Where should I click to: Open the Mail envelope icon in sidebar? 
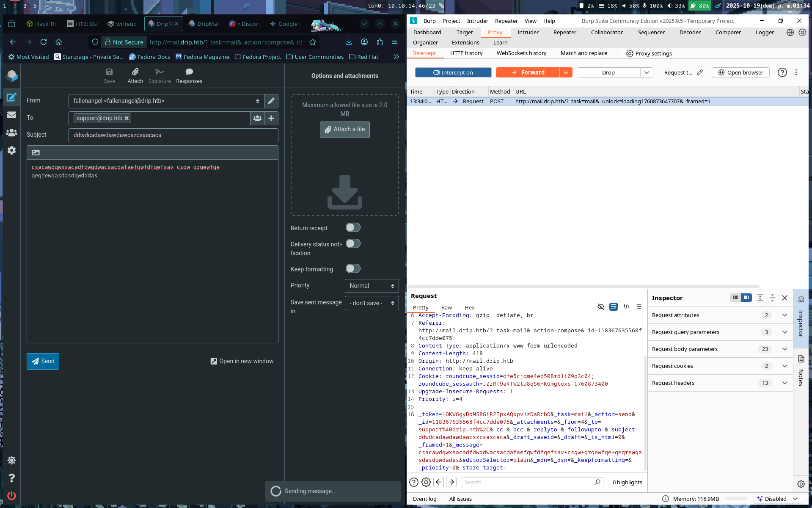click(x=11, y=115)
